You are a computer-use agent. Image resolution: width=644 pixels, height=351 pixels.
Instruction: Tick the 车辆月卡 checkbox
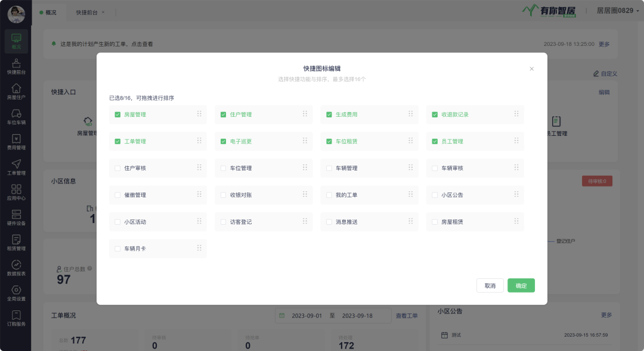(117, 249)
